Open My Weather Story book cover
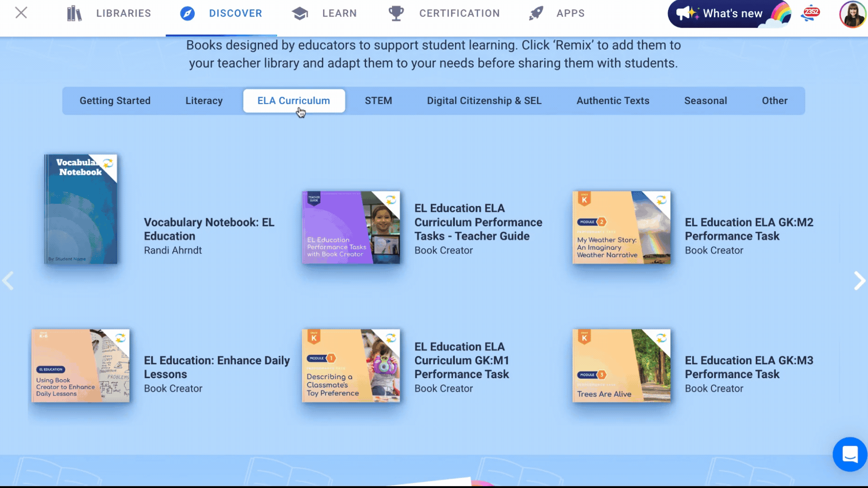Screen dimensions: 868x488 (x=621, y=227)
